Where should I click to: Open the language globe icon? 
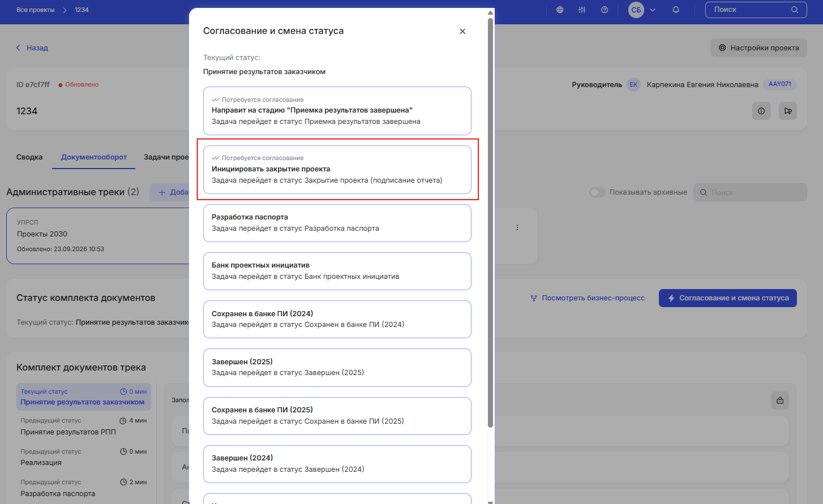pyautogui.click(x=560, y=10)
